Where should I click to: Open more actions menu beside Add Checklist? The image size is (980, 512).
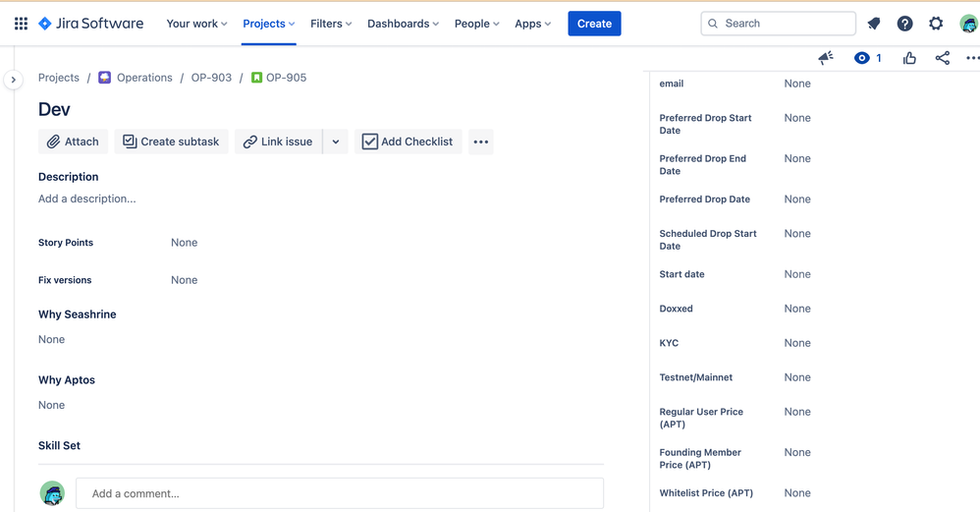click(480, 142)
